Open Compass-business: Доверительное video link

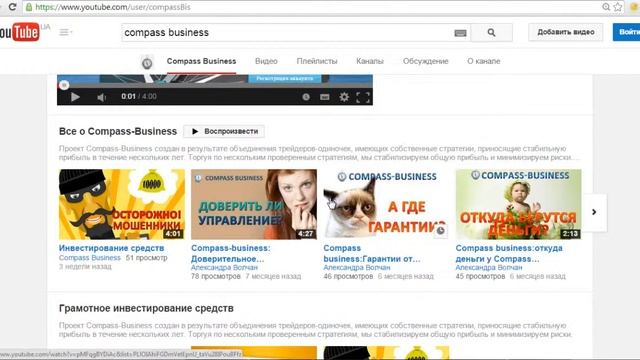[231, 253]
